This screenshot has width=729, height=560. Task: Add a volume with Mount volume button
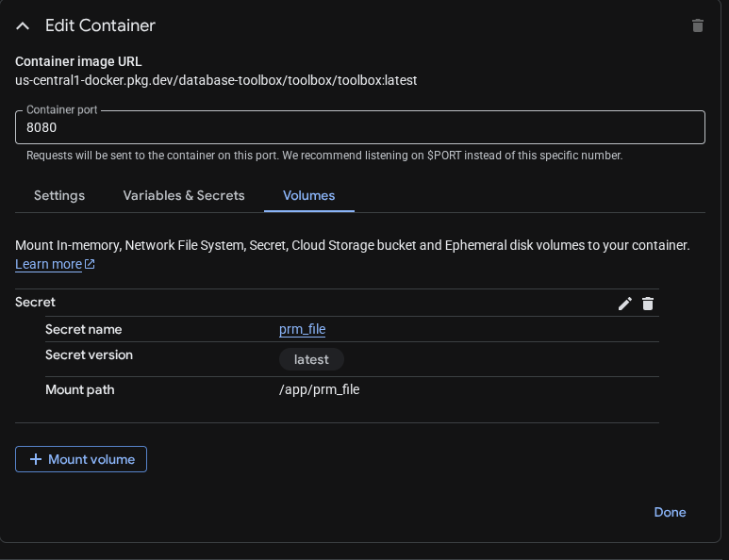(81, 459)
